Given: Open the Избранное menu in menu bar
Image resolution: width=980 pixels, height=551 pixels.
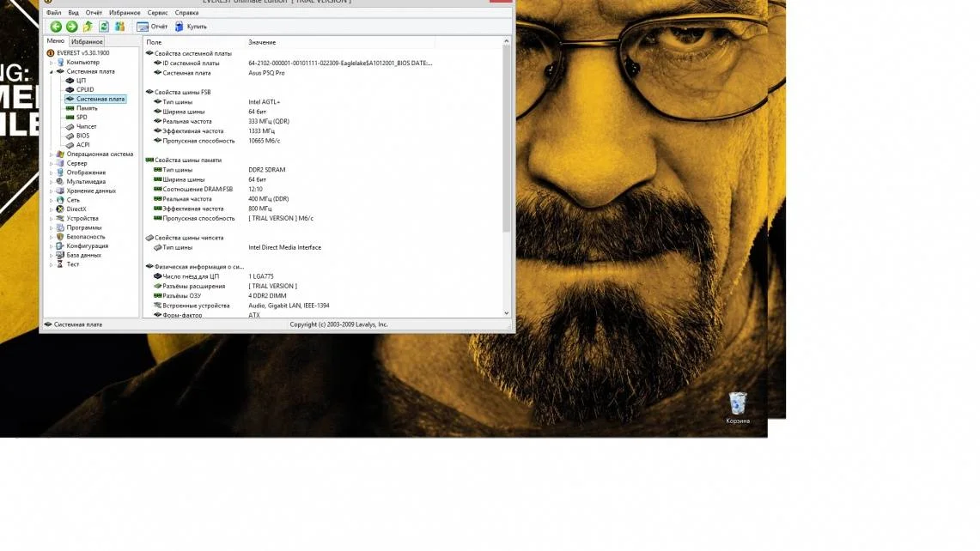Looking at the screenshot, I should click(x=125, y=13).
